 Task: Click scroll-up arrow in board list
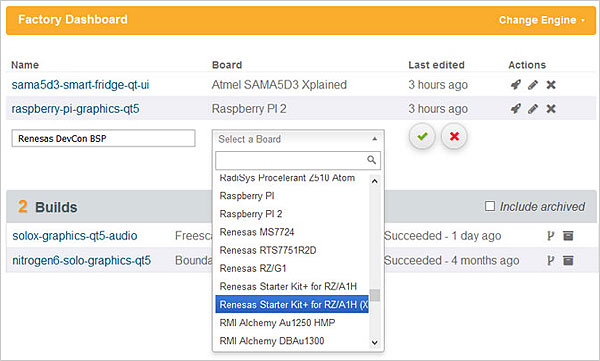[x=375, y=181]
